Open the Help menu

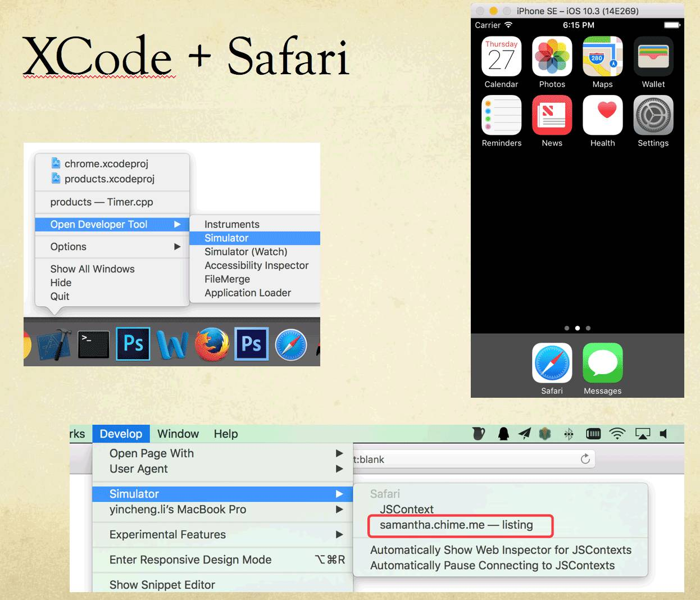pos(226,434)
